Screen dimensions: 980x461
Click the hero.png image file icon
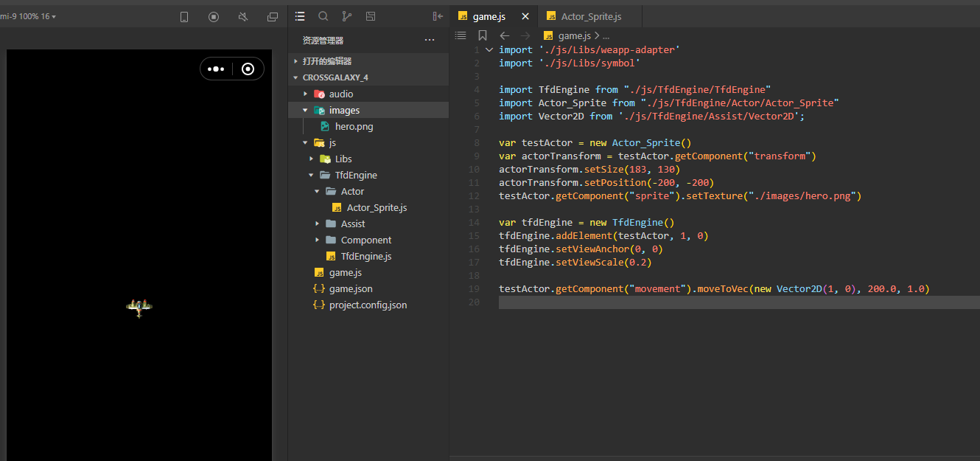pos(325,126)
